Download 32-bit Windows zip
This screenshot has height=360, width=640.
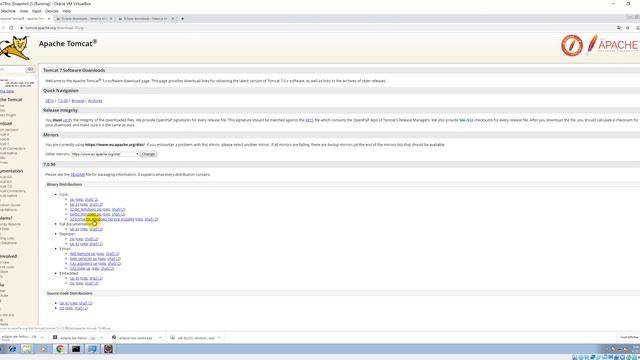click(86, 209)
